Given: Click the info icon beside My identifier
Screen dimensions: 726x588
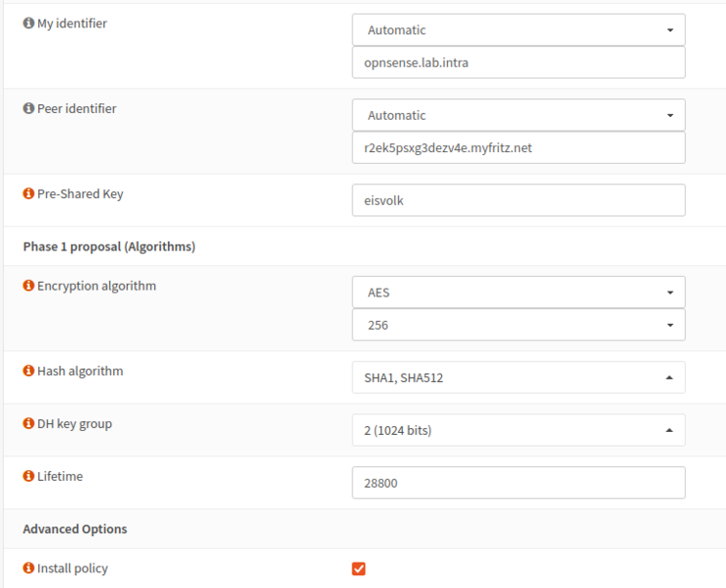Looking at the screenshot, I should [28, 24].
